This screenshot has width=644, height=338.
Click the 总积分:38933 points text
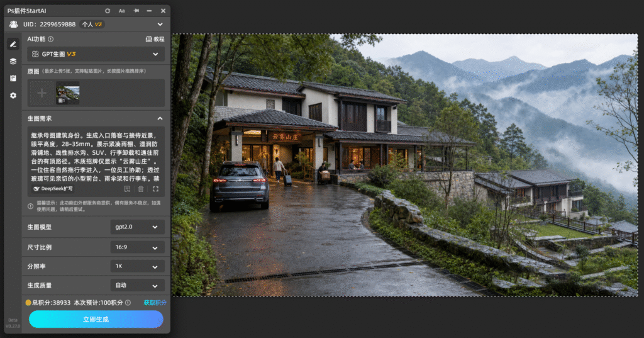(52, 303)
